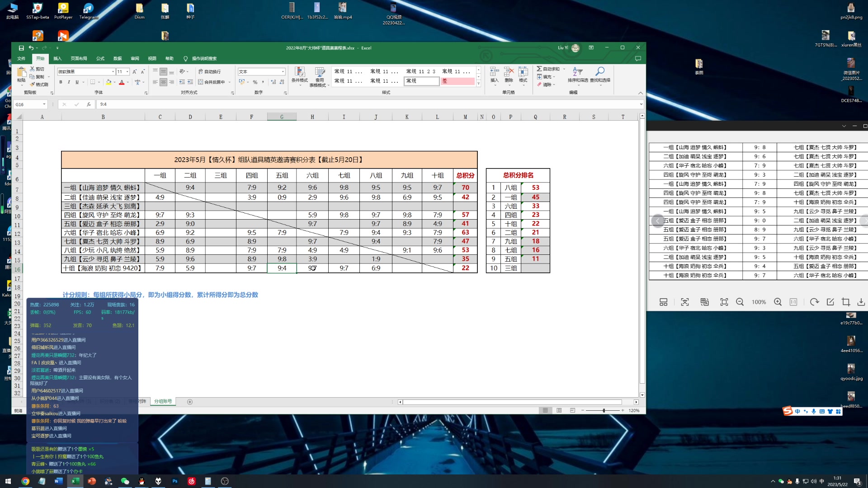868x488 pixels.
Task: Click the Decrease Indent icon
Action: 182,82
